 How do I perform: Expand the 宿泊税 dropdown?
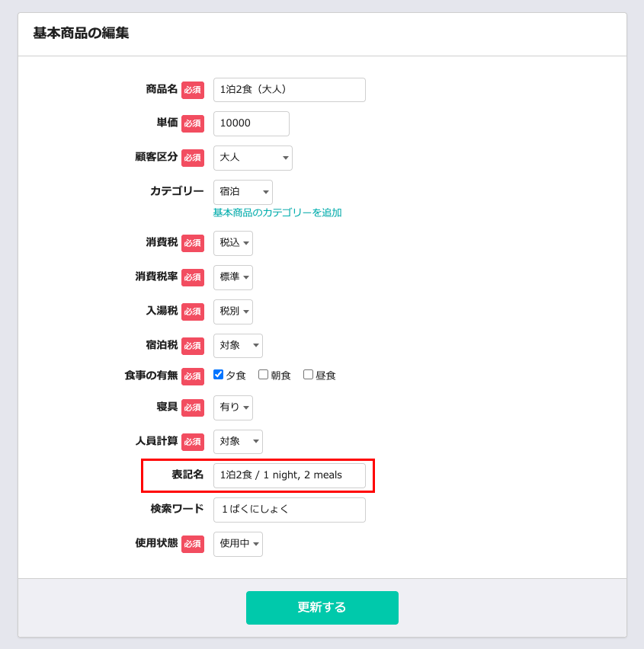(x=238, y=346)
